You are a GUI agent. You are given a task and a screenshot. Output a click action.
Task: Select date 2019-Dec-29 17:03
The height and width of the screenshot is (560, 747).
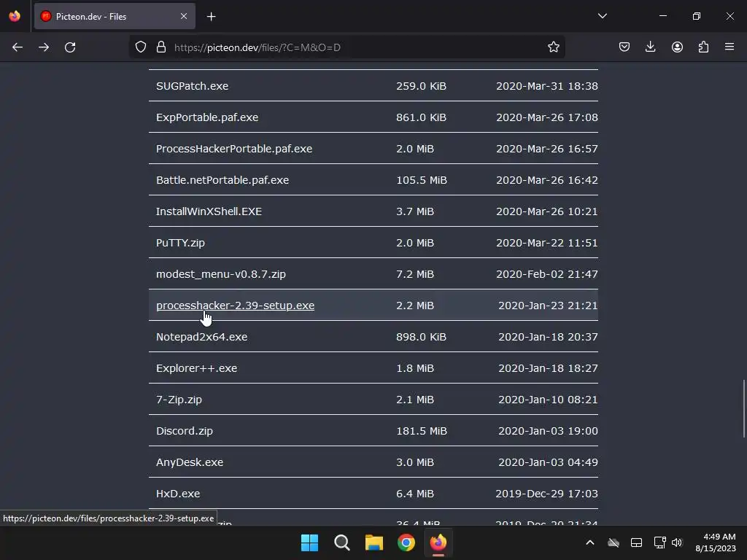pyautogui.click(x=546, y=494)
